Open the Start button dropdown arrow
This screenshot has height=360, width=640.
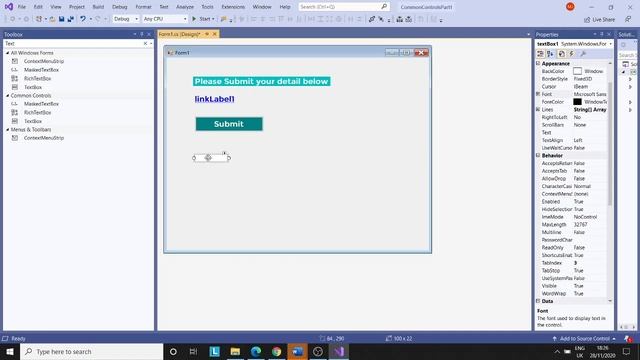point(213,19)
